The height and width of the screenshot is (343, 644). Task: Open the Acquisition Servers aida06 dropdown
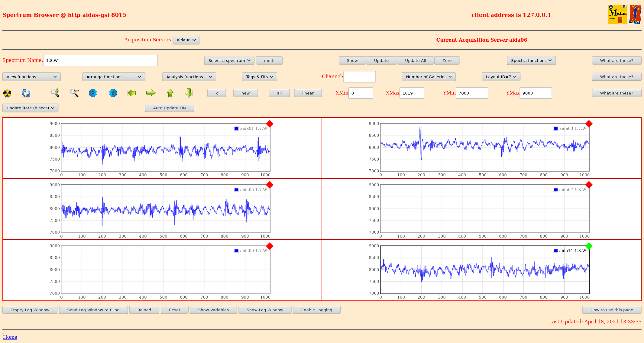[186, 40]
